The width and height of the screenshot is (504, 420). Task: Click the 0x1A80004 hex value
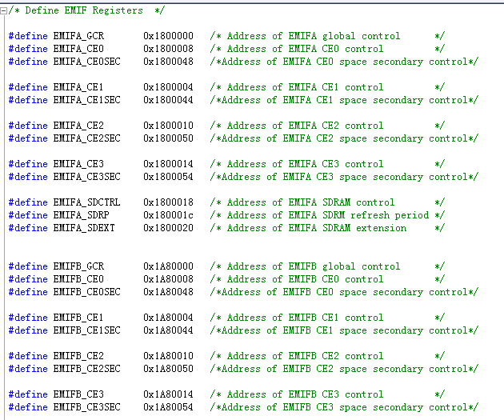168,318
